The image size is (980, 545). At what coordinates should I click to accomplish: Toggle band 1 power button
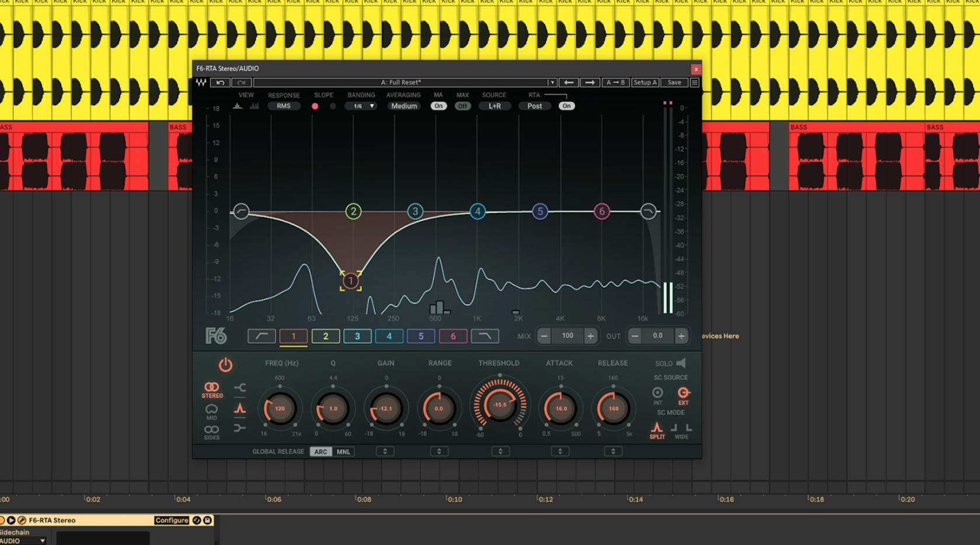coord(225,365)
